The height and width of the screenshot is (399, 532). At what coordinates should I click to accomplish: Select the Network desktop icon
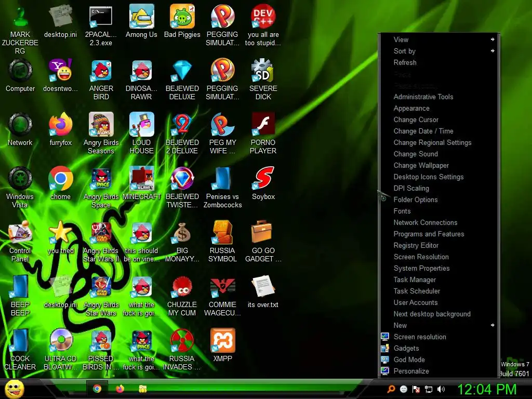20,129
